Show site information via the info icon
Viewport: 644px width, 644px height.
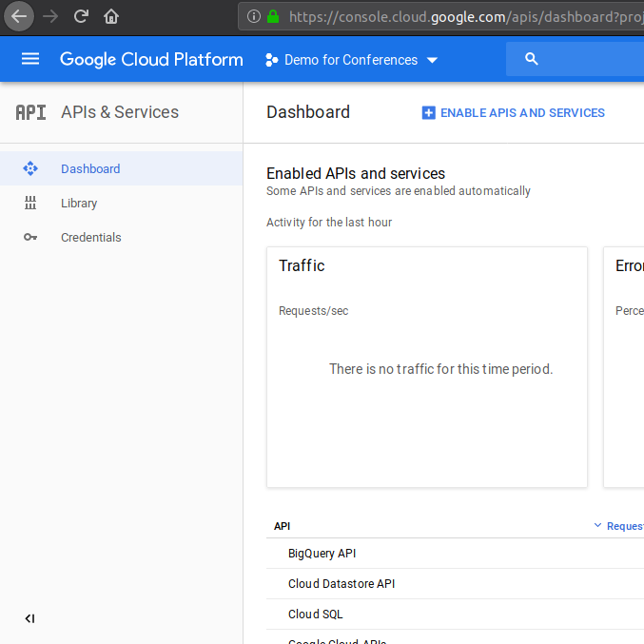click(x=253, y=16)
